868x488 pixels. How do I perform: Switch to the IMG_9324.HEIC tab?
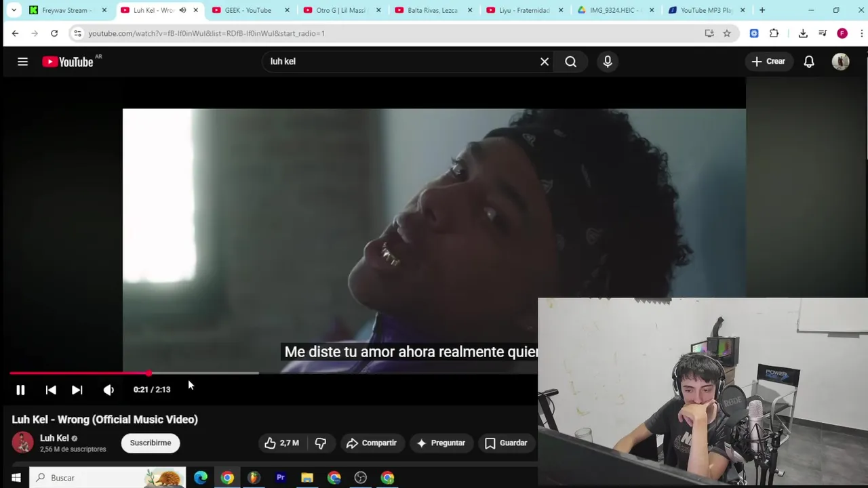point(615,10)
